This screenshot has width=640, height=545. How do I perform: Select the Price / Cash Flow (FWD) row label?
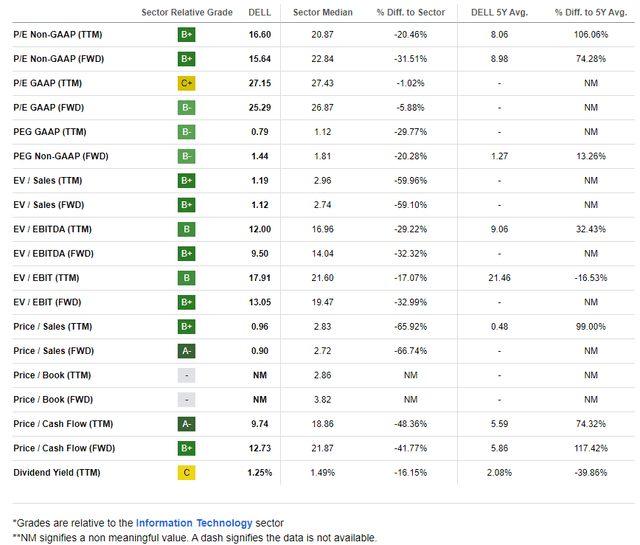point(64,448)
